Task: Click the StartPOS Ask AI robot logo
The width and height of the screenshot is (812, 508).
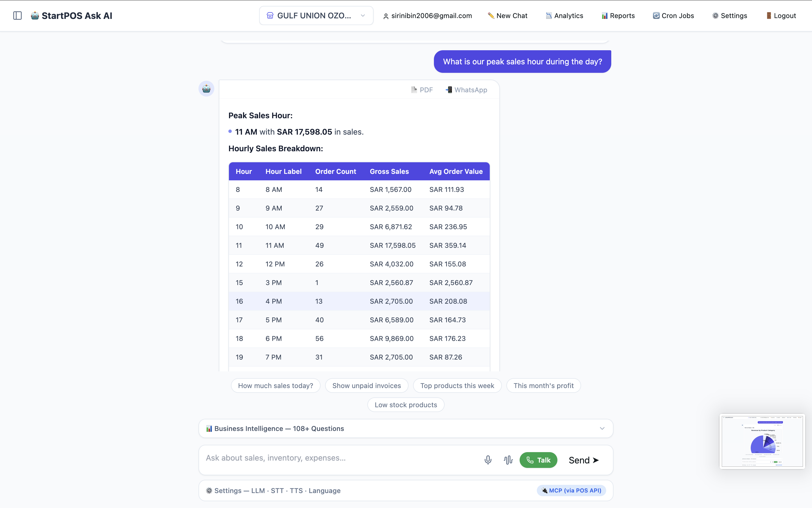Action: click(x=35, y=16)
